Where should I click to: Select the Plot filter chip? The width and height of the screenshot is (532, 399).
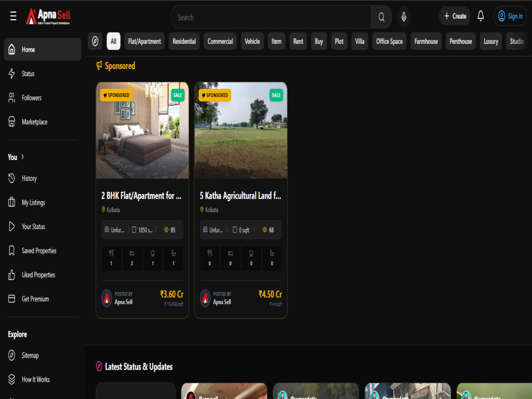(339, 41)
